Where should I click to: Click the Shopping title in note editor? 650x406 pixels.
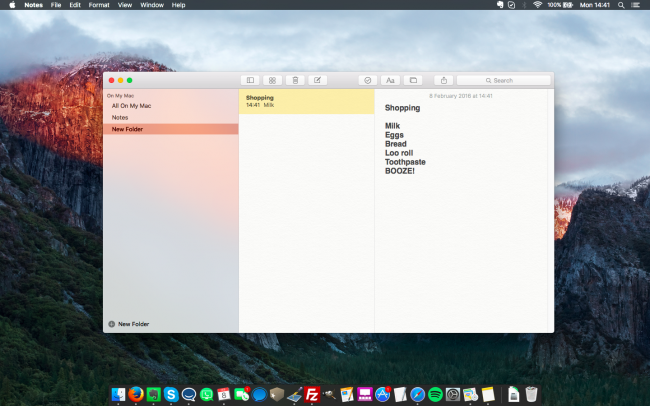pyautogui.click(x=403, y=108)
